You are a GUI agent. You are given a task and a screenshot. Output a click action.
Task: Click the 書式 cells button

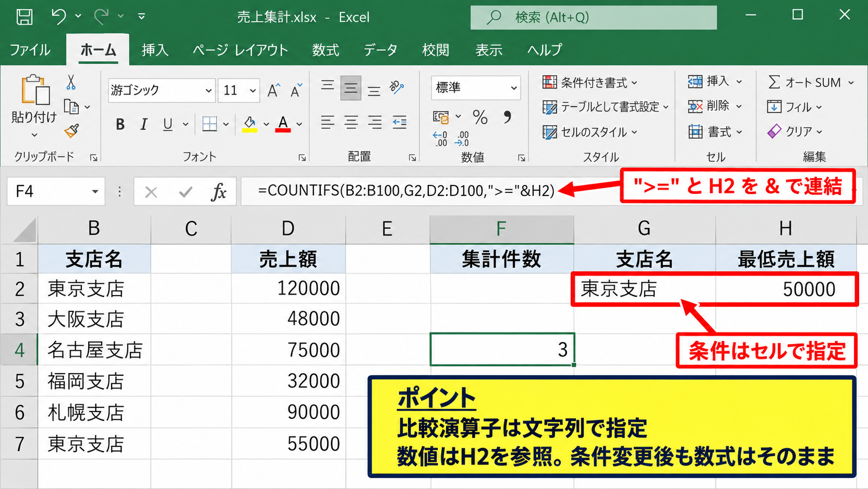pos(715,131)
